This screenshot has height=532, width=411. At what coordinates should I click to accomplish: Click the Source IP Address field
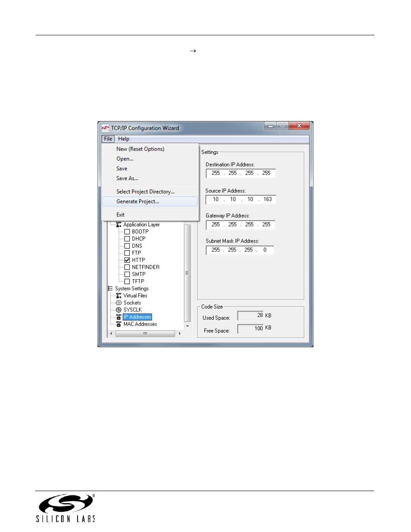point(240,199)
